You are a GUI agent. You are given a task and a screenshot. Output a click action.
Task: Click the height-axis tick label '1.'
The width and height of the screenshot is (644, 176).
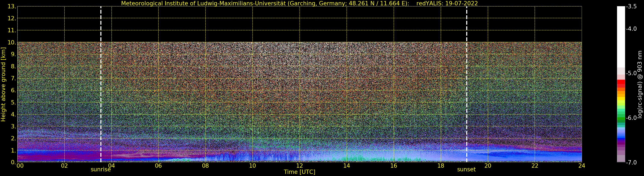tap(13, 151)
